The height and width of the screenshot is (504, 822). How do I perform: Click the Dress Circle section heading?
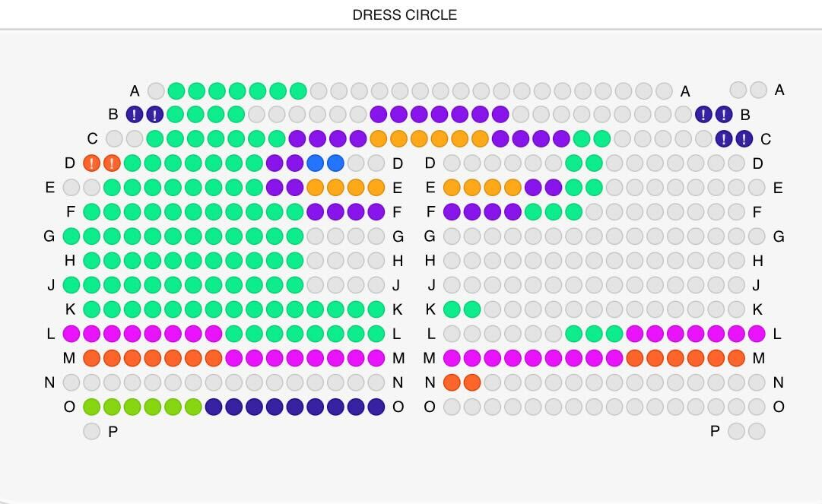[405, 14]
